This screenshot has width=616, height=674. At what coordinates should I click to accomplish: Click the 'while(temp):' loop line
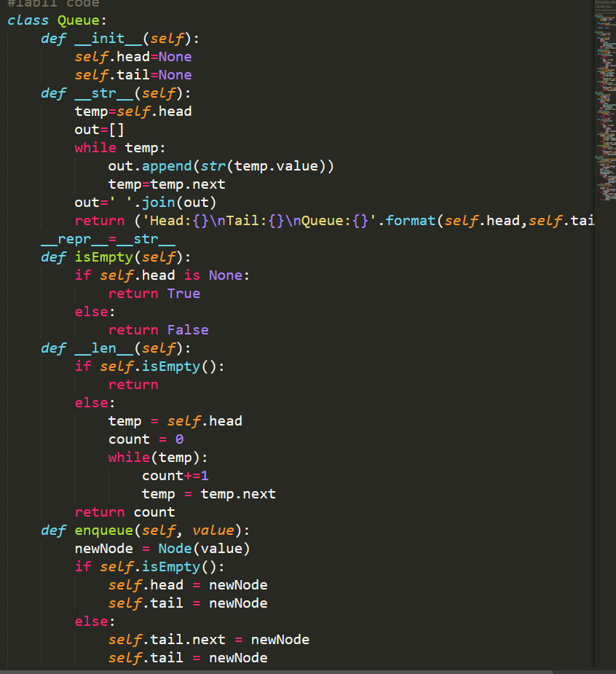coord(158,458)
